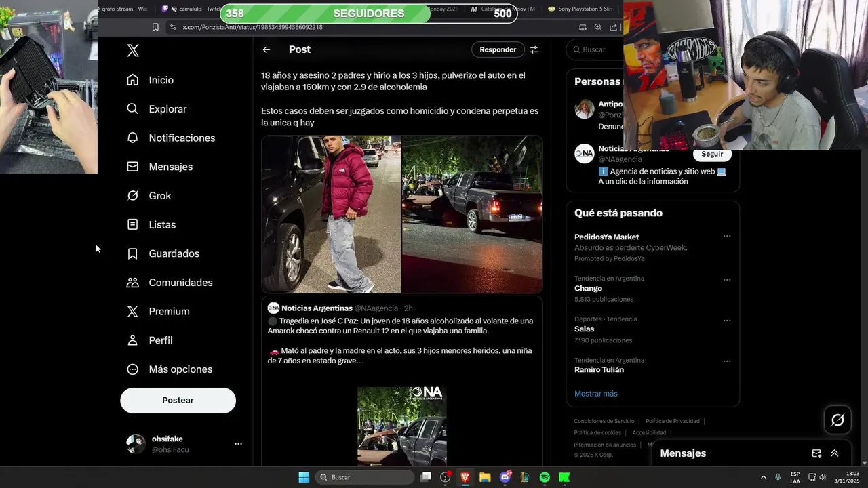
Task: Go to Notificaciones
Action: click(171, 138)
